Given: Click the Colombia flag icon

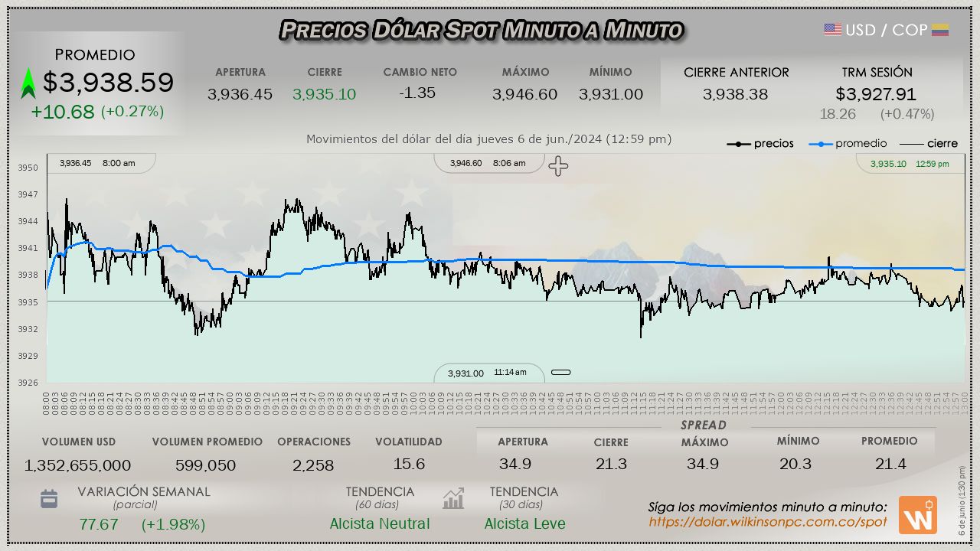Looking at the screenshot, I should [x=940, y=30].
